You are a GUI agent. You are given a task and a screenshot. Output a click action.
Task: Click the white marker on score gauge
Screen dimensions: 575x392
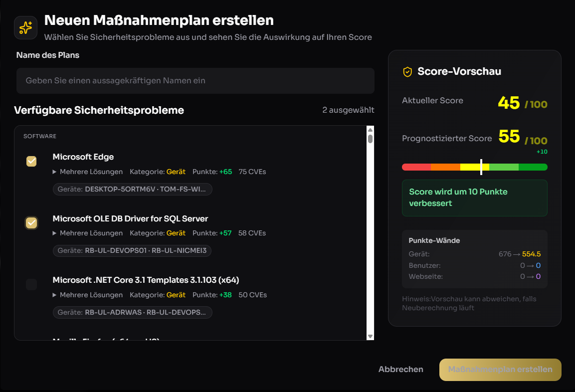click(481, 167)
